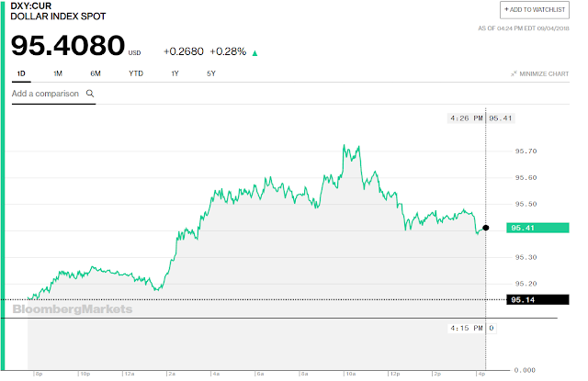
Task: Click Add to Watchlist button
Action: coord(535,10)
